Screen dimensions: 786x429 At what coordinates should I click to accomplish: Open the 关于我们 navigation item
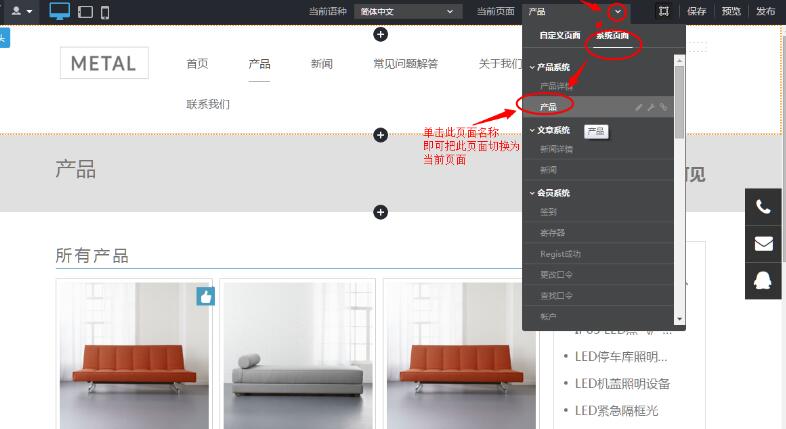tap(500, 64)
